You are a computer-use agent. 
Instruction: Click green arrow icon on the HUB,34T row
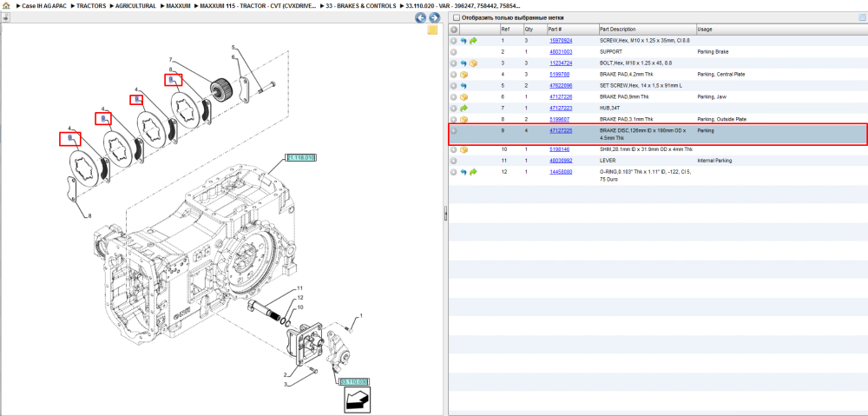click(464, 109)
